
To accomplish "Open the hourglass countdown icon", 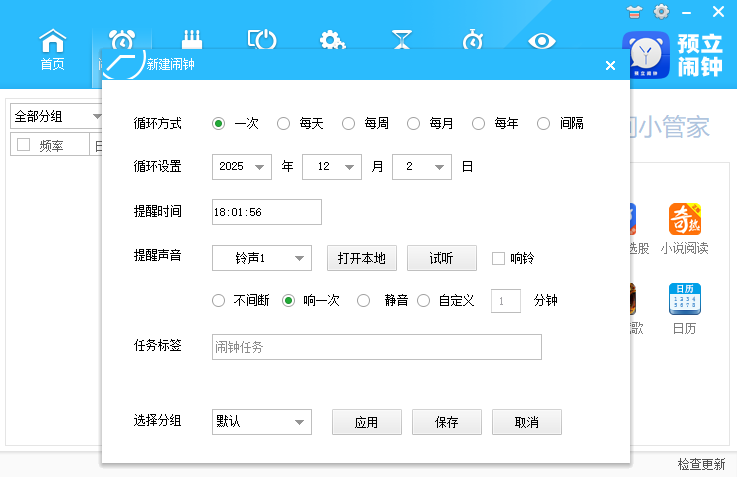I will click(x=402, y=41).
